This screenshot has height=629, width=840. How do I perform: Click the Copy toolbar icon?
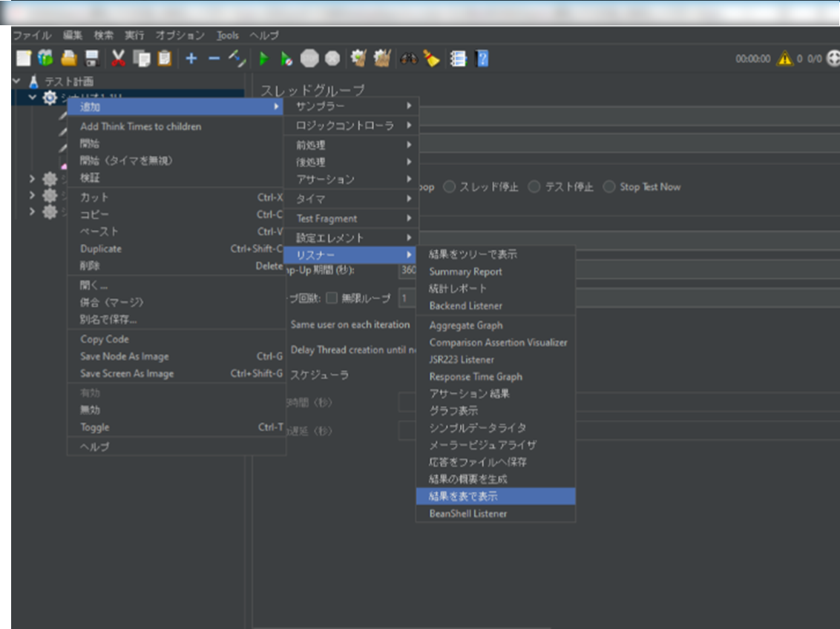click(142, 59)
